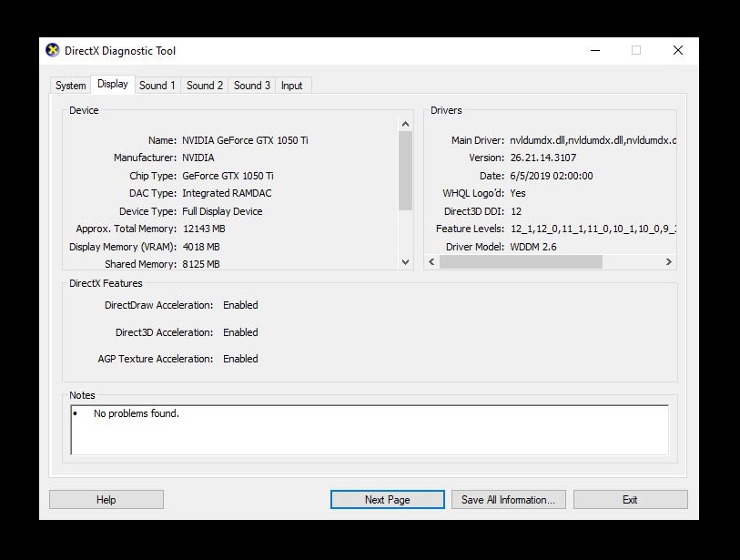Image resolution: width=740 pixels, height=560 pixels.
Task: Click the Chip Type value GeForce GTX 1050 Ti
Action: (x=228, y=176)
